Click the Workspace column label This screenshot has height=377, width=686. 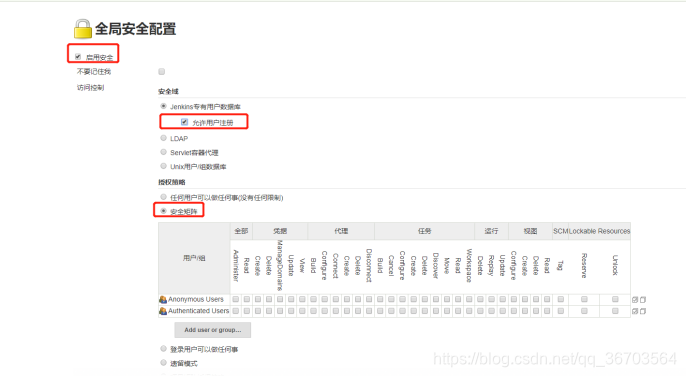(x=469, y=265)
